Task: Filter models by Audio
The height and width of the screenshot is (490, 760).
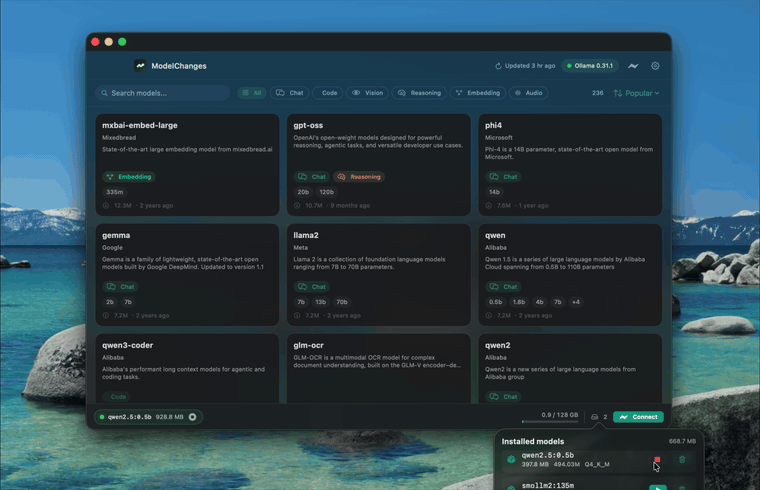Action: click(528, 93)
